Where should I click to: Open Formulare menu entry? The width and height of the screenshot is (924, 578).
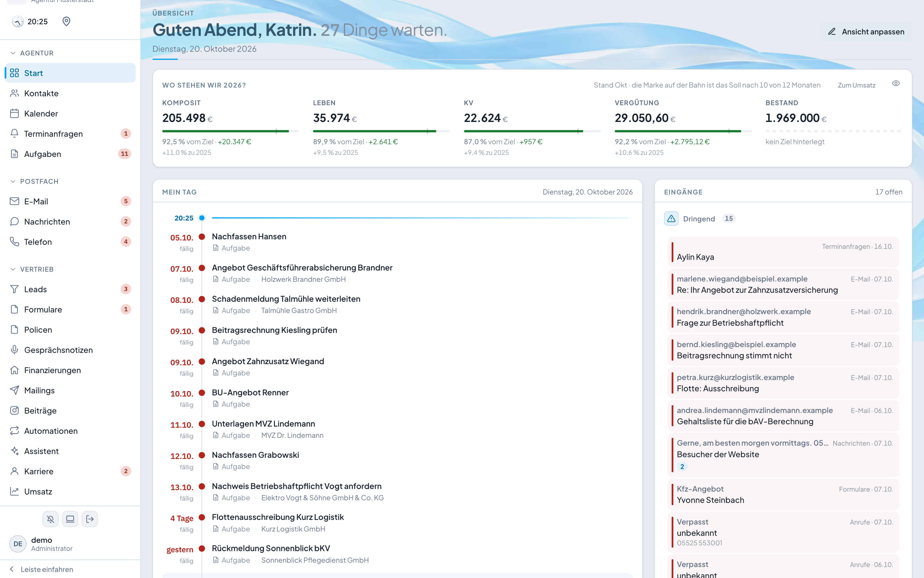(x=70, y=310)
